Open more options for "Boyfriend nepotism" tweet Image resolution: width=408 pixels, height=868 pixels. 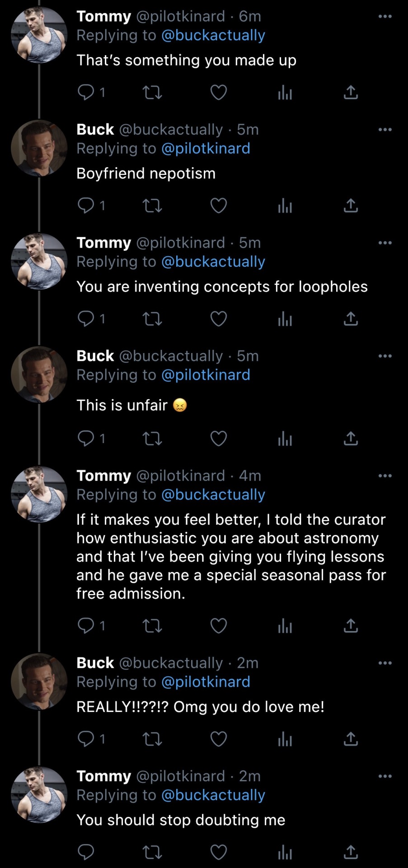(385, 130)
